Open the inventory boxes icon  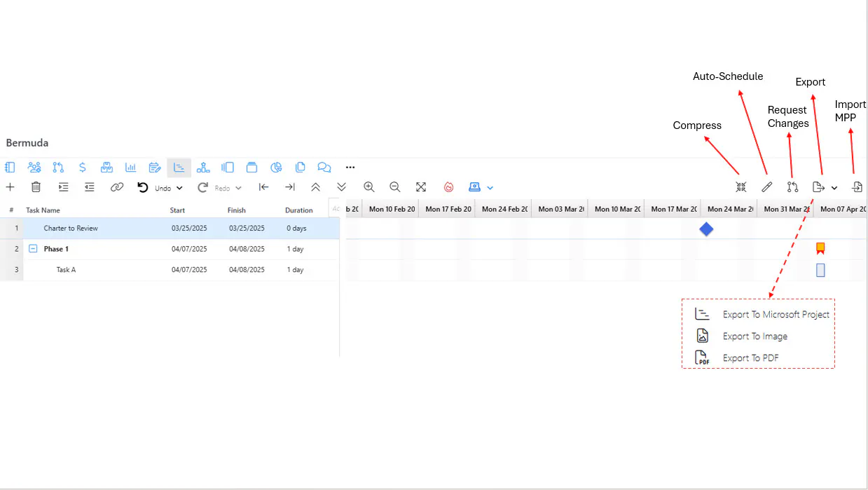(x=106, y=168)
